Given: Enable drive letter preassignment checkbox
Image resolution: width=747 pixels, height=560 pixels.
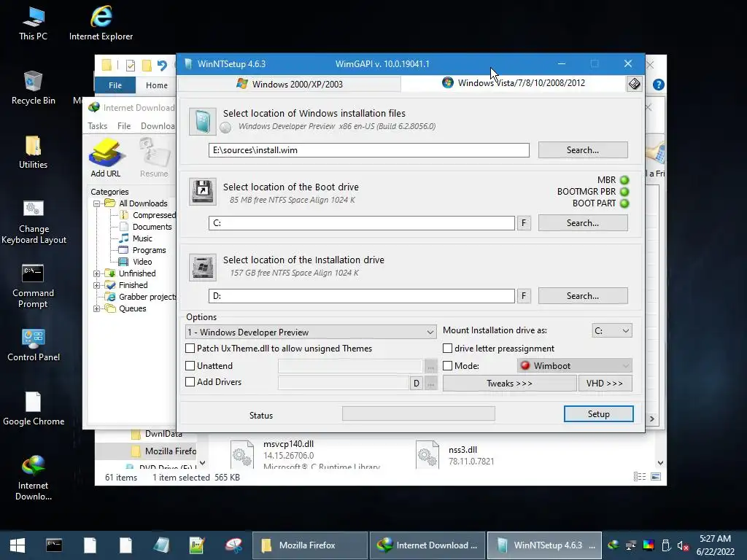Looking at the screenshot, I should click(x=447, y=349).
